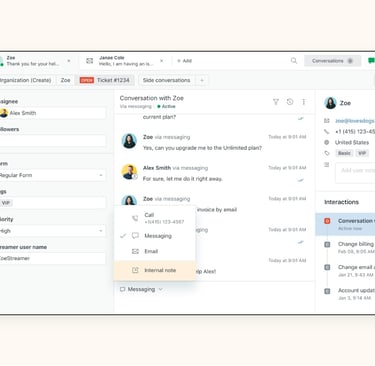This screenshot has height=366, width=375.
Task: Click Zoe's avatar on the upgrade message
Action: click(129, 141)
